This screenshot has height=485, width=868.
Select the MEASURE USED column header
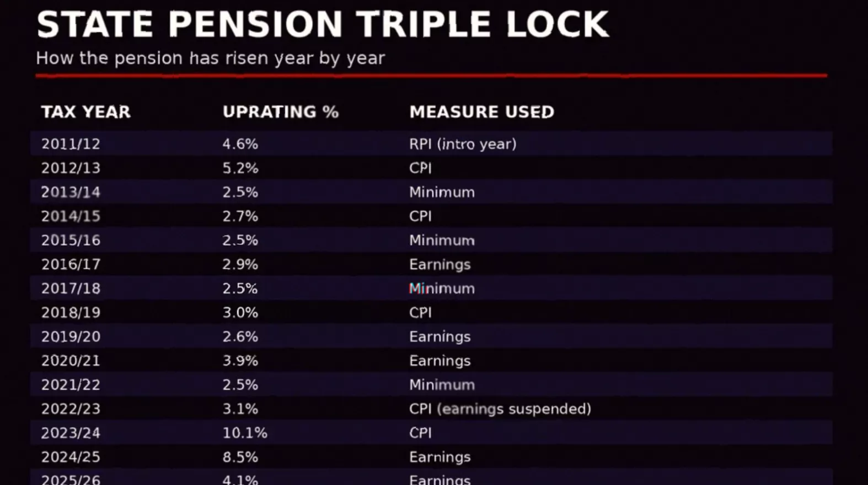[481, 112]
